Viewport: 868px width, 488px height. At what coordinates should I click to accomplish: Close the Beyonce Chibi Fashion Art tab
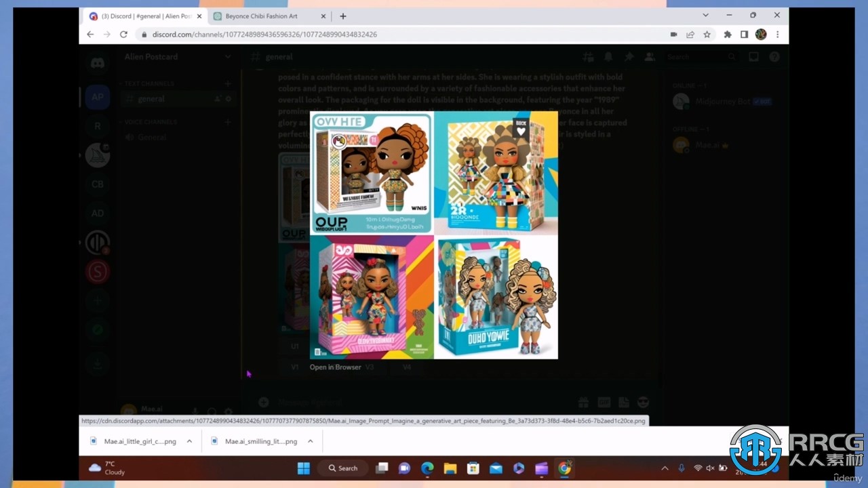(x=322, y=16)
